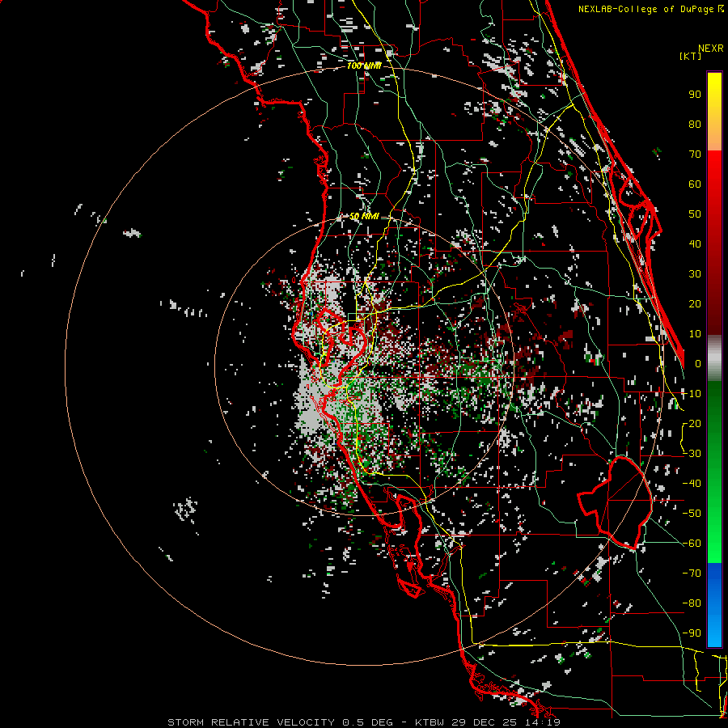The image size is (728, 728).
Task: Click the blue segment of the velocity scale
Action: (x=714, y=604)
